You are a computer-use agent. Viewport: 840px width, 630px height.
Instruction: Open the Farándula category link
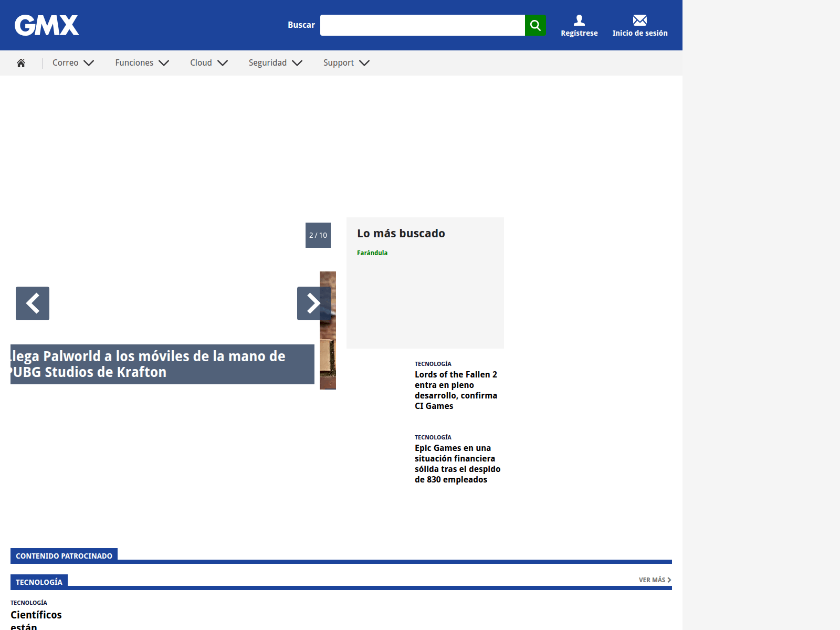pos(372,253)
